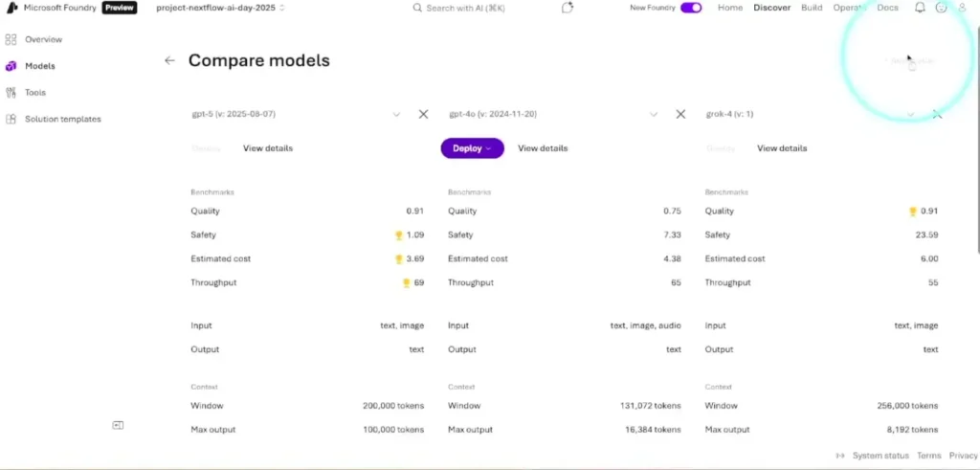Open the Tools sidebar item
The image size is (980, 470).
35,93
